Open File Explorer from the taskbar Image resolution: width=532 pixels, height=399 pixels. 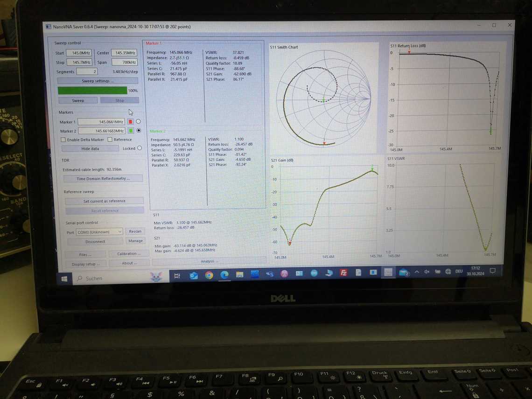pyautogui.click(x=239, y=274)
